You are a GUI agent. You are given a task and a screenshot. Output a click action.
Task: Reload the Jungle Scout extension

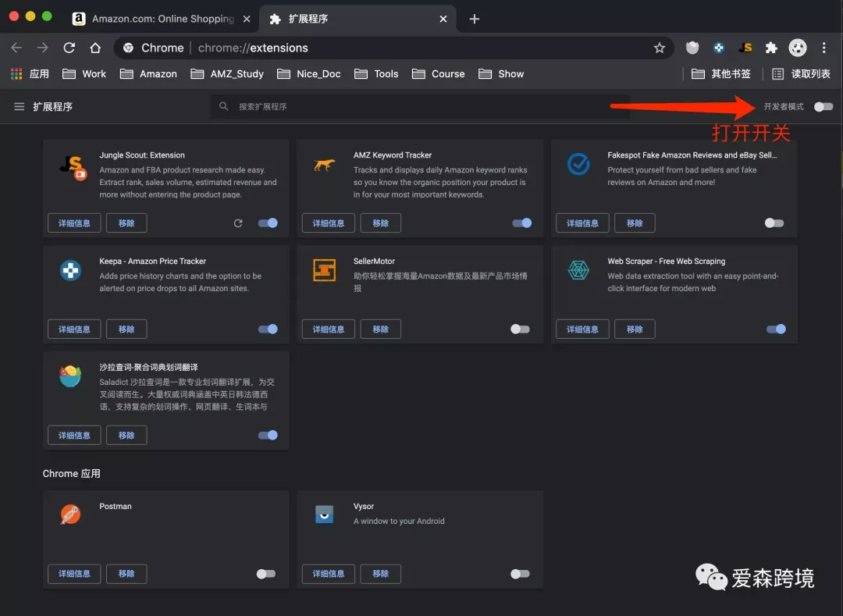click(x=237, y=223)
